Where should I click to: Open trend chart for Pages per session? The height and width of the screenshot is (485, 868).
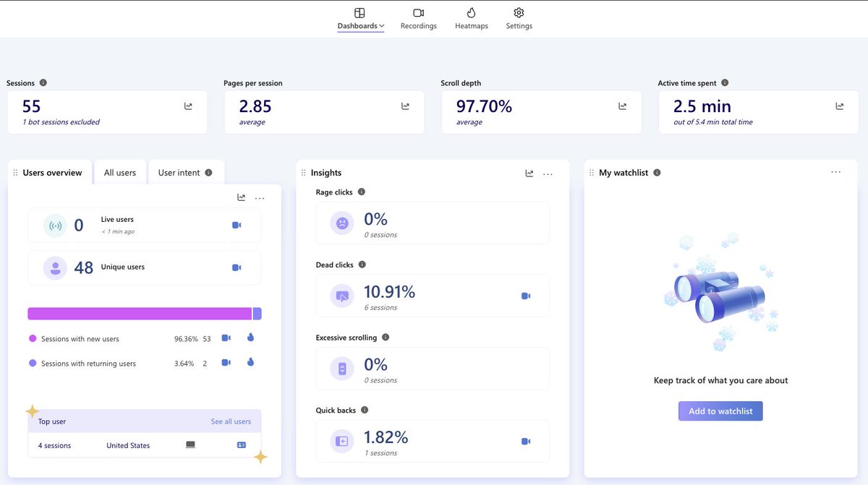pyautogui.click(x=405, y=106)
